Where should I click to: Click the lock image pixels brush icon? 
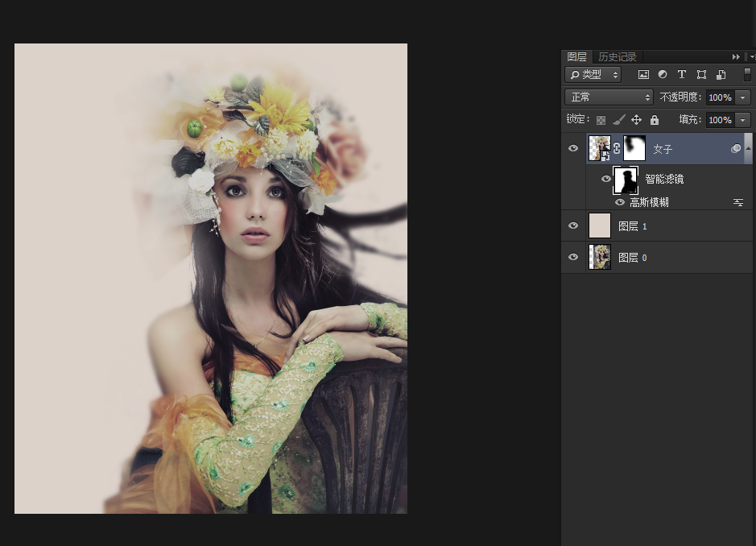tap(618, 120)
